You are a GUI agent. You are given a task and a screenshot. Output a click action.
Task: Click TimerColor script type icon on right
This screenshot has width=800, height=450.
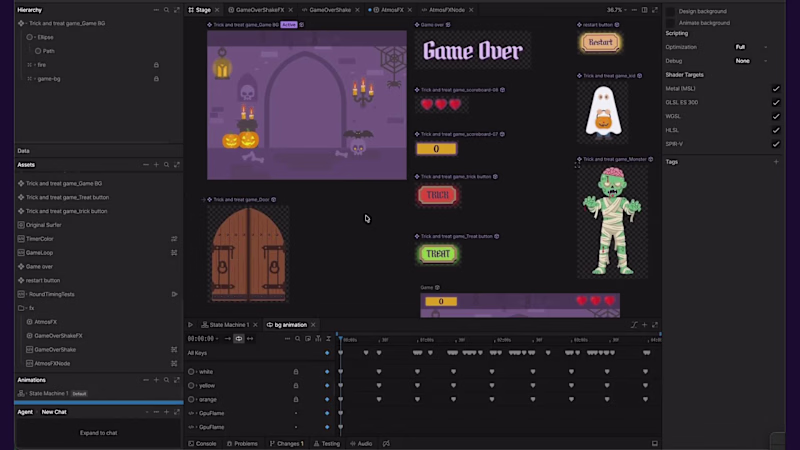[174, 239]
